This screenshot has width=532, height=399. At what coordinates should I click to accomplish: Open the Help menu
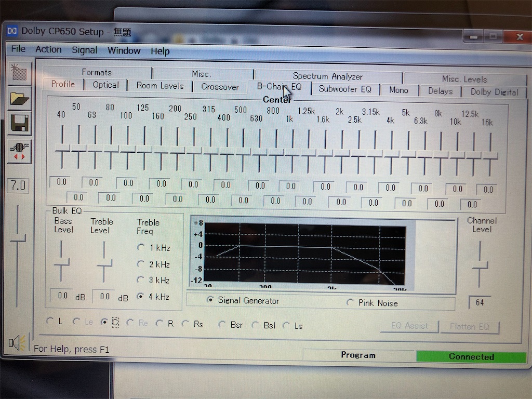[x=160, y=51]
